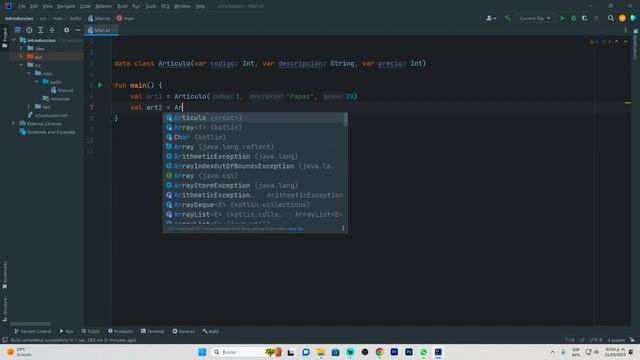Click the Project side tool window tab
This screenshot has width=640, height=360.
(5, 38)
